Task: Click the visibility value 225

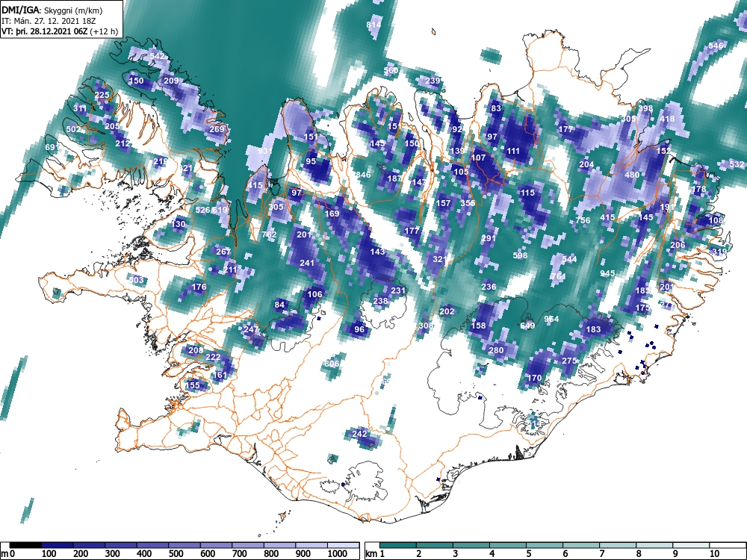Action: tap(102, 95)
